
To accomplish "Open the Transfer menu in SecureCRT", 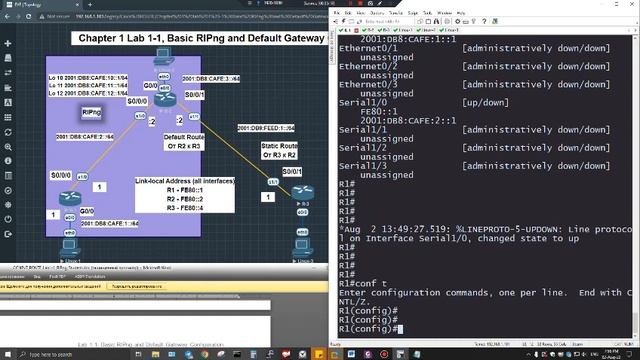I will [396, 13].
